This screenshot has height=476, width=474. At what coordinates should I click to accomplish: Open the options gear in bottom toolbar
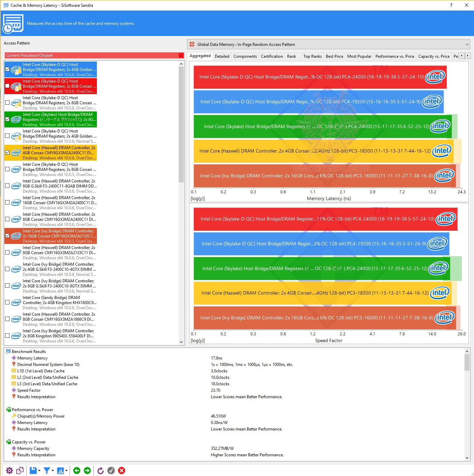click(x=10, y=471)
